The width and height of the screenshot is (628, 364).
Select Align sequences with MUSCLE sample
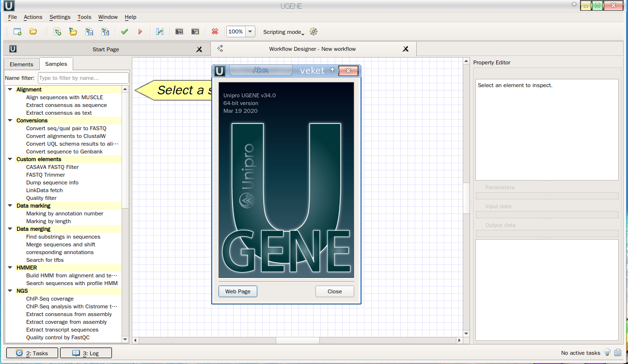pos(64,97)
